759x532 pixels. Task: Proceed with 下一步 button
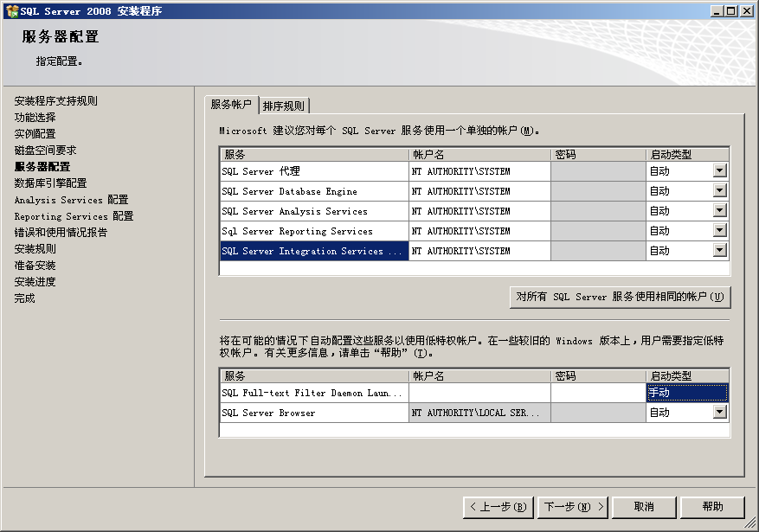tap(573, 507)
